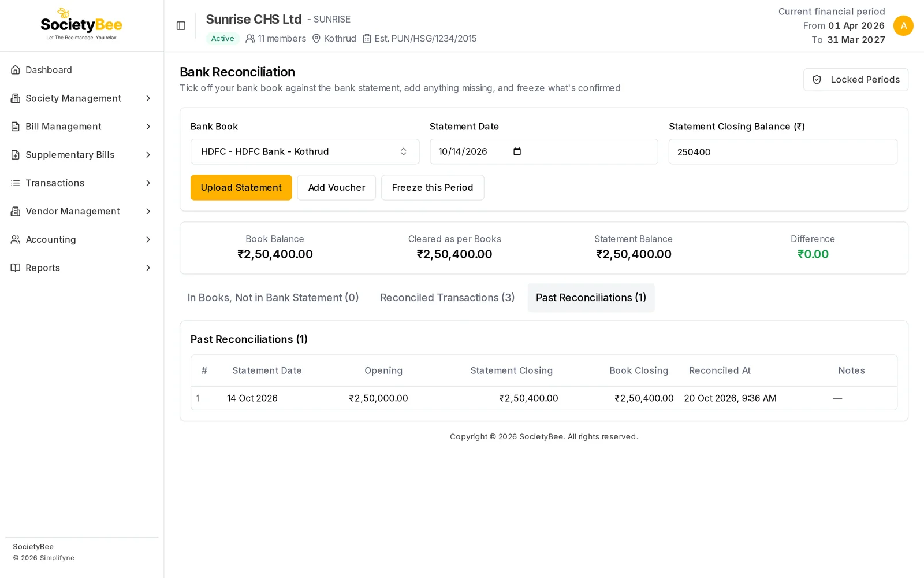
Task: Click the Bill Management document icon
Action: (16, 127)
